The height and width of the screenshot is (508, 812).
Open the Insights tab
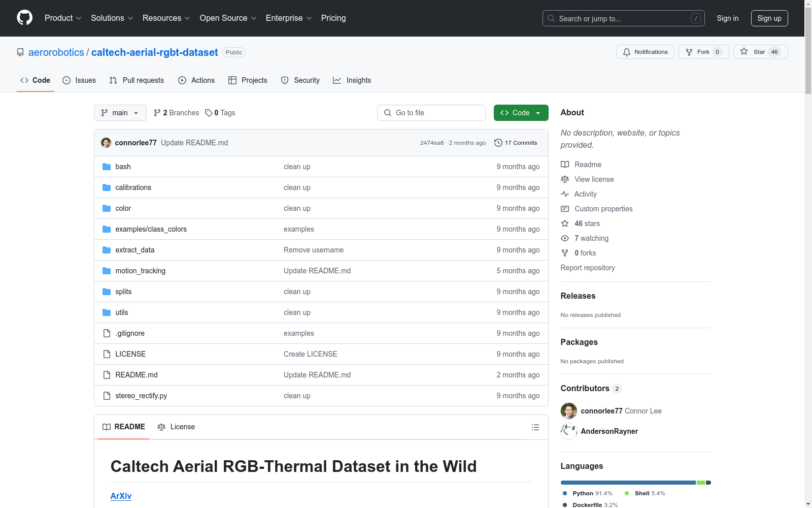click(352, 80)
